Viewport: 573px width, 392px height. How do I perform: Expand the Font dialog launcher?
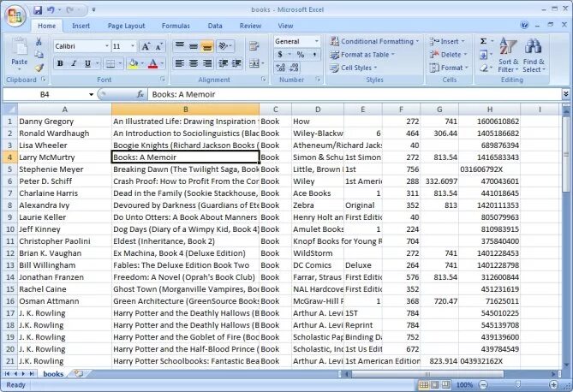[x=162, y=80]
